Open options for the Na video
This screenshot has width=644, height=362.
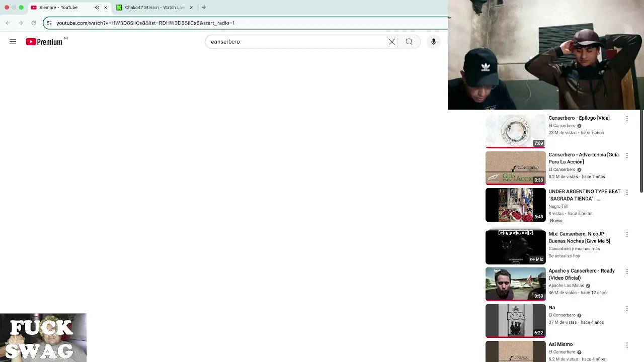(627, 308)
